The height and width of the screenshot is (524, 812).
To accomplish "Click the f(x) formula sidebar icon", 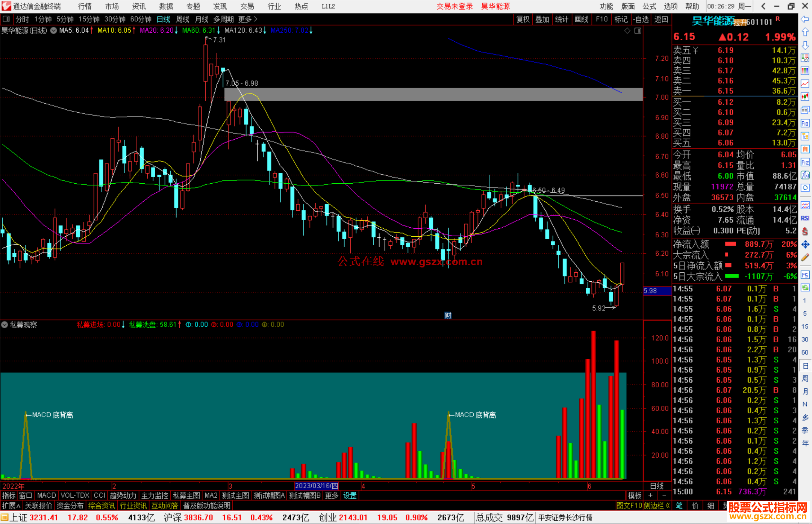I will click(805, 175).
